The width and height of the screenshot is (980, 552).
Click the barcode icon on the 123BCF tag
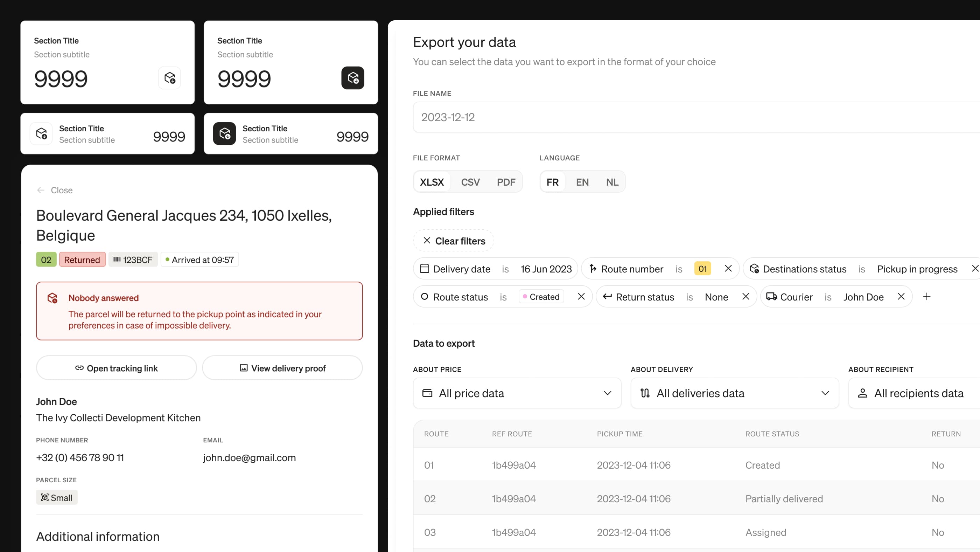[x=118, y=259]
